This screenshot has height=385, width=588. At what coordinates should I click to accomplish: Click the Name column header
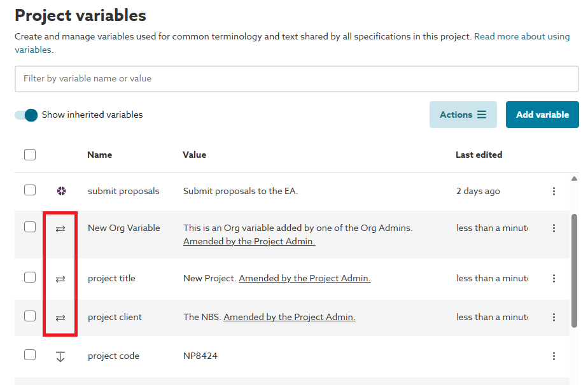pyautogui.click(x=99, y=155)
